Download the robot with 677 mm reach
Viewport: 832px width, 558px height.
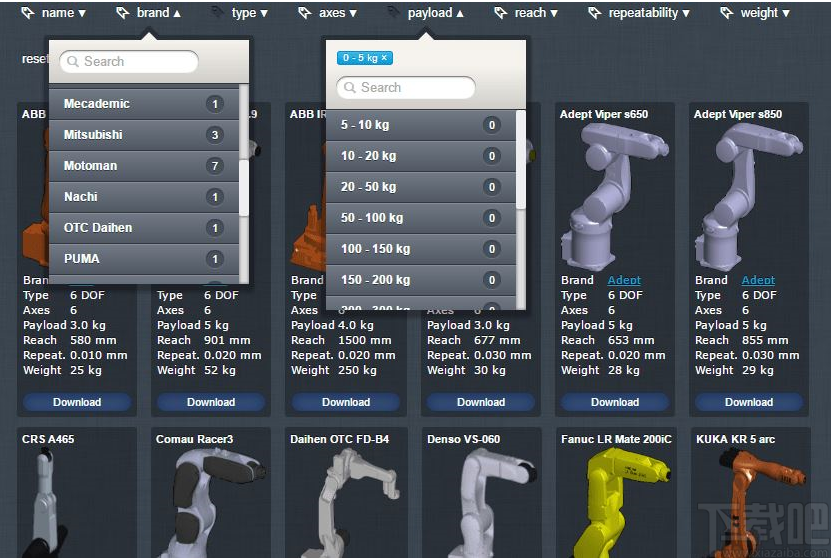click(481, 403)
